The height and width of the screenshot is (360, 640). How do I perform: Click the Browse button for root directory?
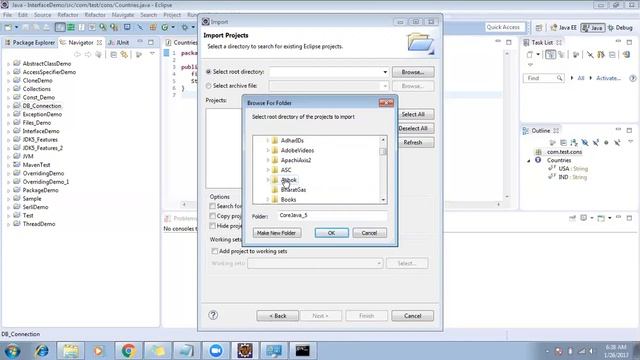tap(413, 72)
